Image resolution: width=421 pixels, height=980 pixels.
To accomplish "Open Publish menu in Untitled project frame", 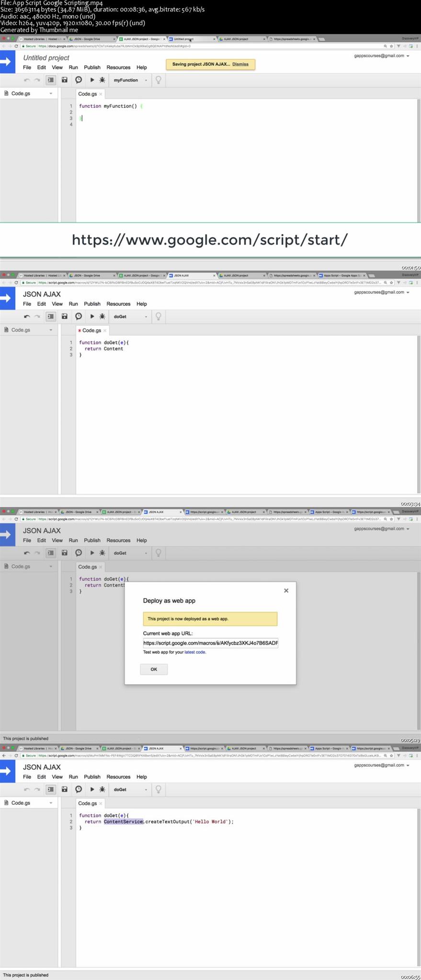I will pyautogui.click(x=92, y=67).
